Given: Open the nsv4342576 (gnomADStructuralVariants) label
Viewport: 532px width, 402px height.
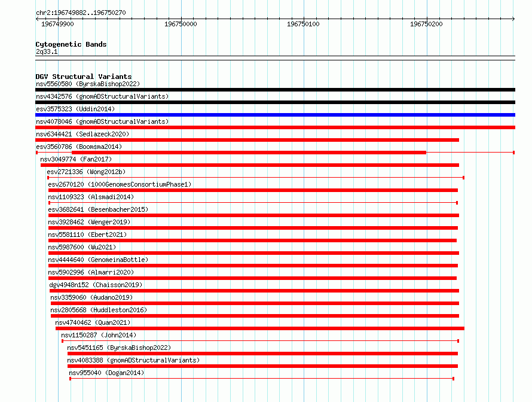Looking at the screenshot, I should [x=102, y=96].
